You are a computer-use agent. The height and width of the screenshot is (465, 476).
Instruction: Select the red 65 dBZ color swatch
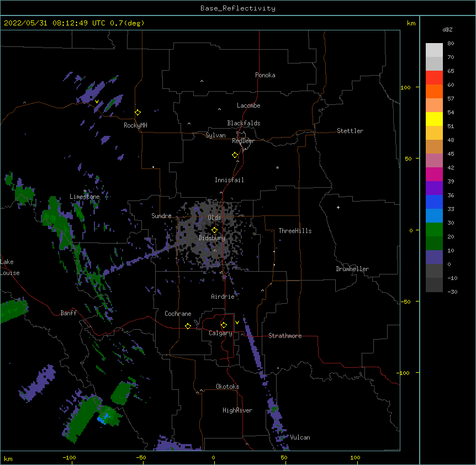[x=434, y=77]
